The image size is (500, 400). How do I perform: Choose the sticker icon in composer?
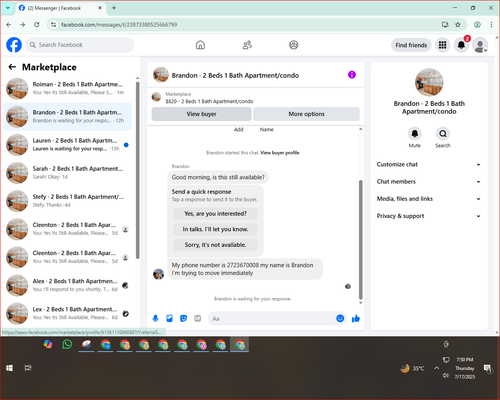tap(183, 318)
